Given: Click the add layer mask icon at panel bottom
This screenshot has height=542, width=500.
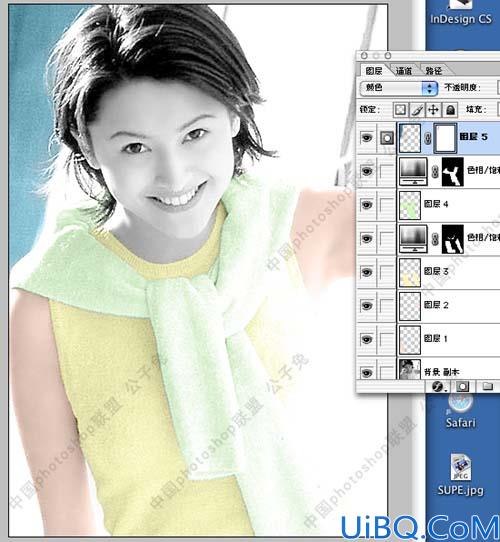Looking at the screenshot, I should pos(463,386).
